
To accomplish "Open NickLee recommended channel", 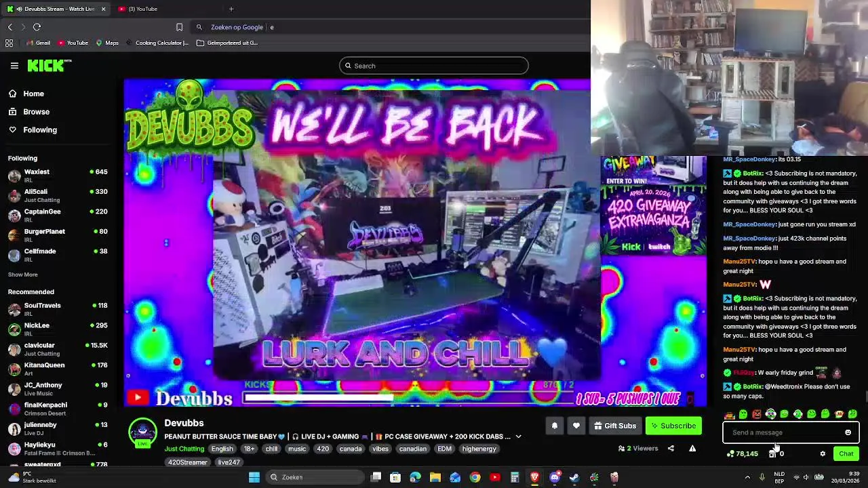I will 58,329.
